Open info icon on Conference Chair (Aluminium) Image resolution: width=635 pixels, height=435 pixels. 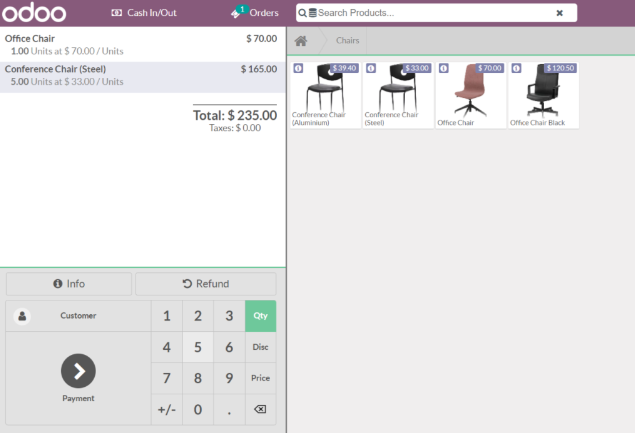pyautogui.click(x=298, y=68)
